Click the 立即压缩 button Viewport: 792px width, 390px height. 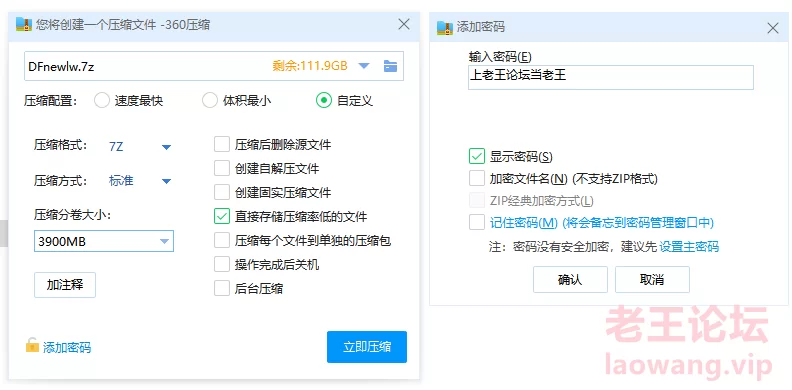tap(367, 347)
